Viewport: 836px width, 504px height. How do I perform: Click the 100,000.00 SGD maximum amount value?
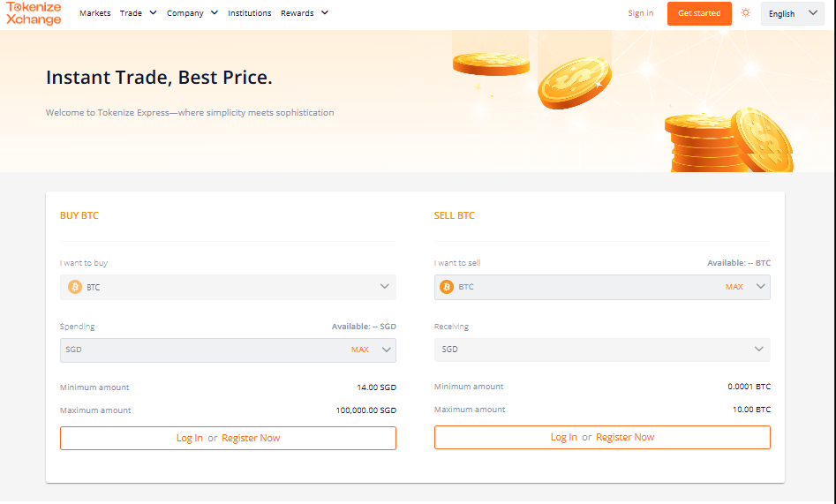(365, 410)
